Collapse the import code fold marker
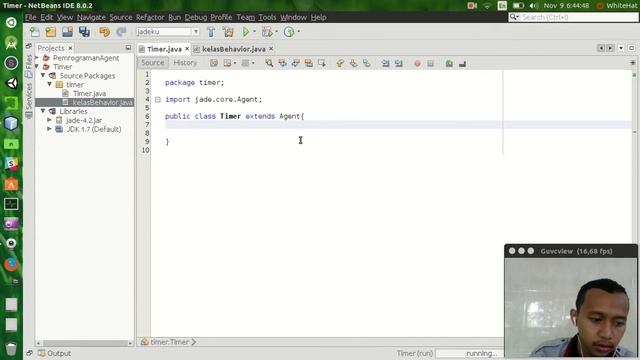 [x=158, y=100]
